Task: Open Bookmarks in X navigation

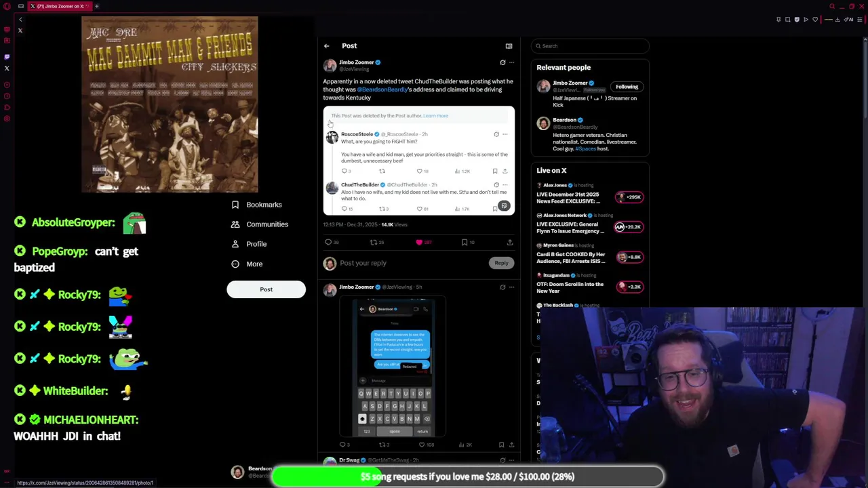Action: coord(256,205)
